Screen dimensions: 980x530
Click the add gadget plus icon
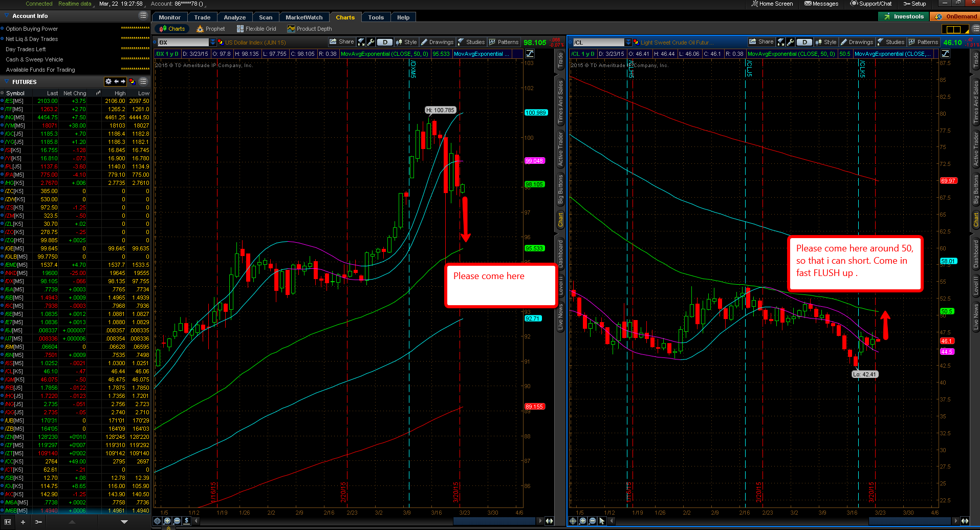click(23, 522)
